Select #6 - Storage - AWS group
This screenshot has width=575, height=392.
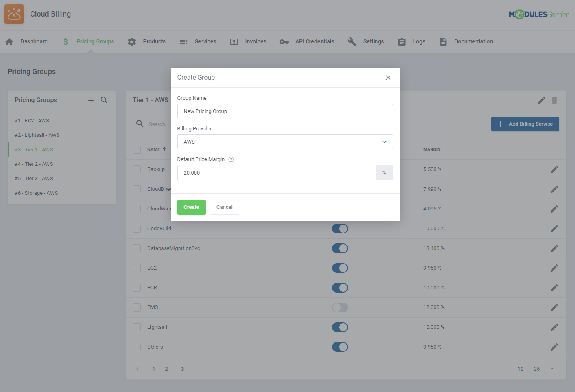tap(36, 193)
